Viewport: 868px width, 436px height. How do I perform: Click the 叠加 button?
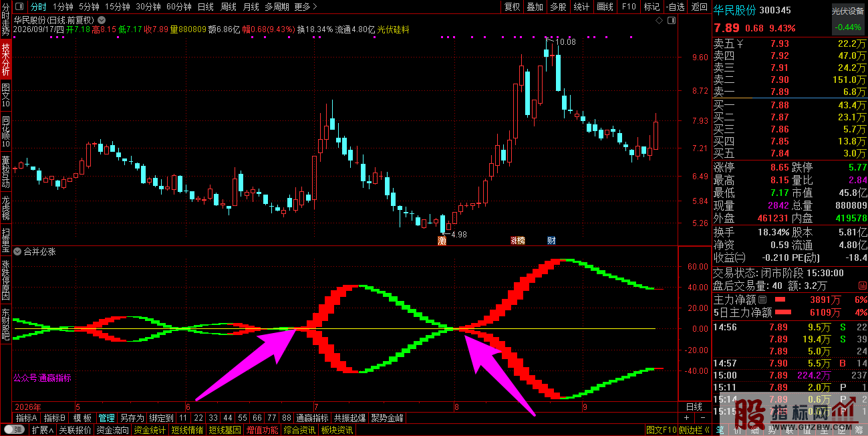[x=535, y=7]
